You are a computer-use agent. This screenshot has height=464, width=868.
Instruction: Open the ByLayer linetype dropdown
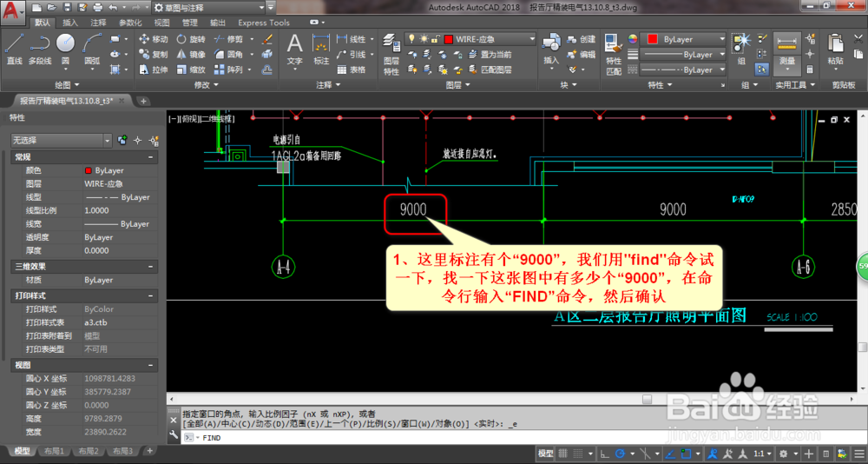(x=683, y=70)
